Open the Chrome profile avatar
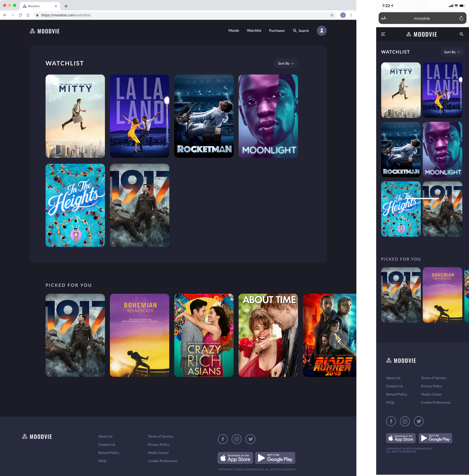The width and height of the screenshot is (469, 476). pos(343,15)
